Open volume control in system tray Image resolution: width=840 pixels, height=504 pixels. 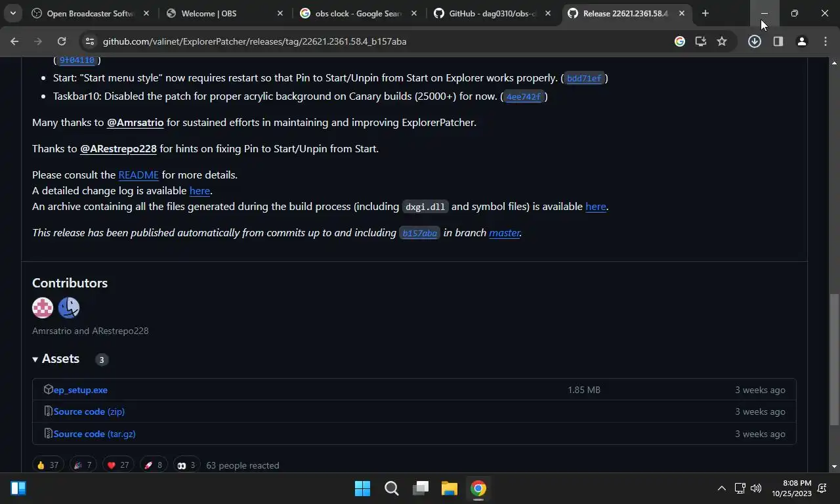pos(756,488)
